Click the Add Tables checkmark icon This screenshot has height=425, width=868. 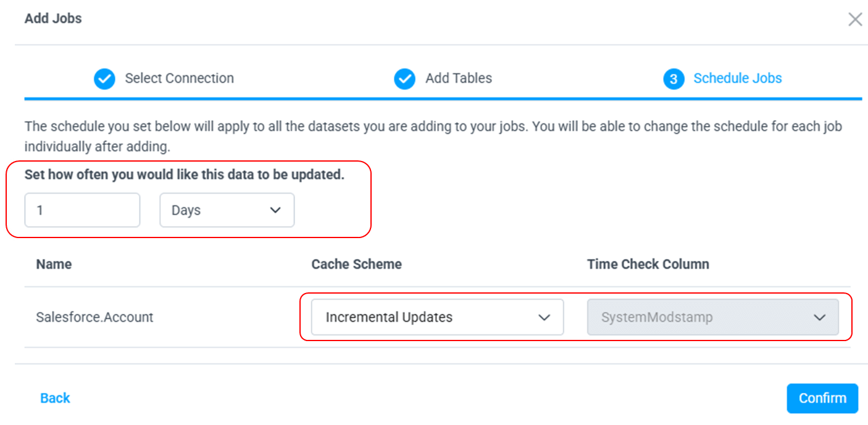coord(404,78)
